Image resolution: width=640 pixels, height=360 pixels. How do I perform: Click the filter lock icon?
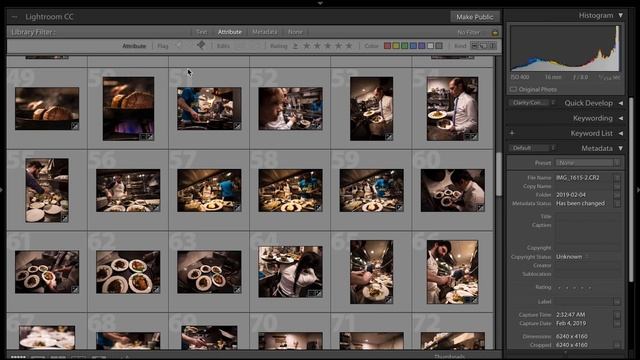(495, 32)
